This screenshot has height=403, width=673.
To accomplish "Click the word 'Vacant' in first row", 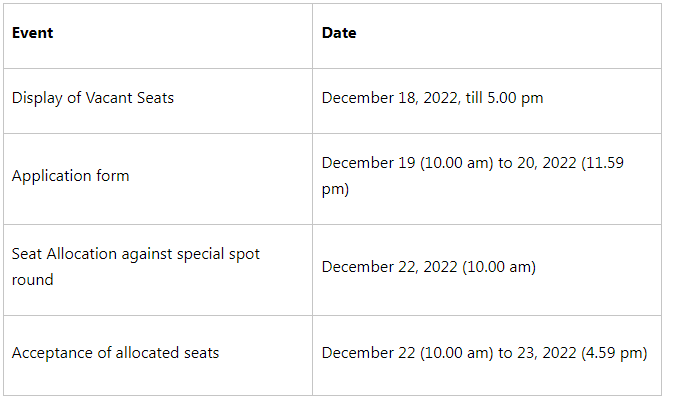I will tap(109, 98).
